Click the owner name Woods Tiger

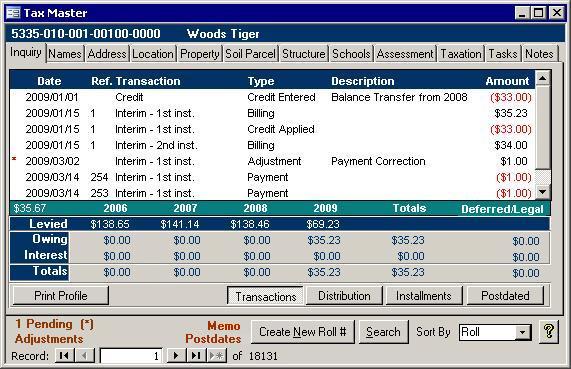[x=223, y=34]
